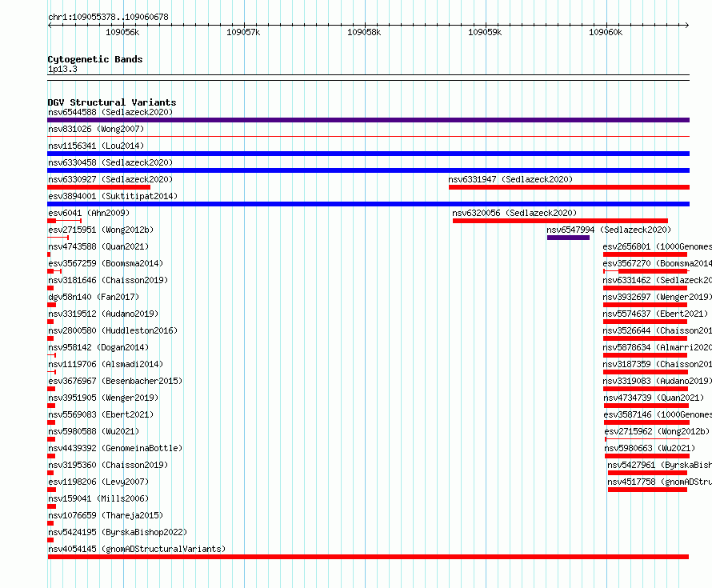
Task: Click the esv3587146 (1000Genomes) variant label
Action: [x=658, y=414]
